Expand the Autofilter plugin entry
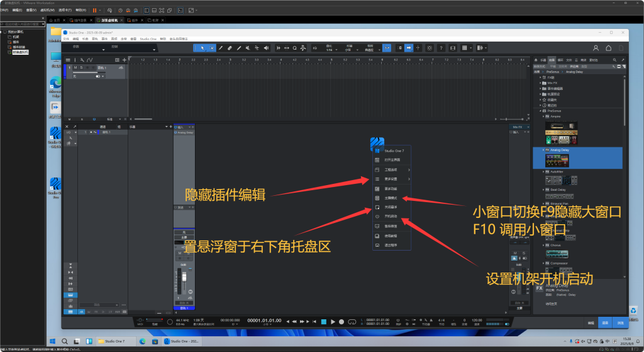 pos(543,172)
